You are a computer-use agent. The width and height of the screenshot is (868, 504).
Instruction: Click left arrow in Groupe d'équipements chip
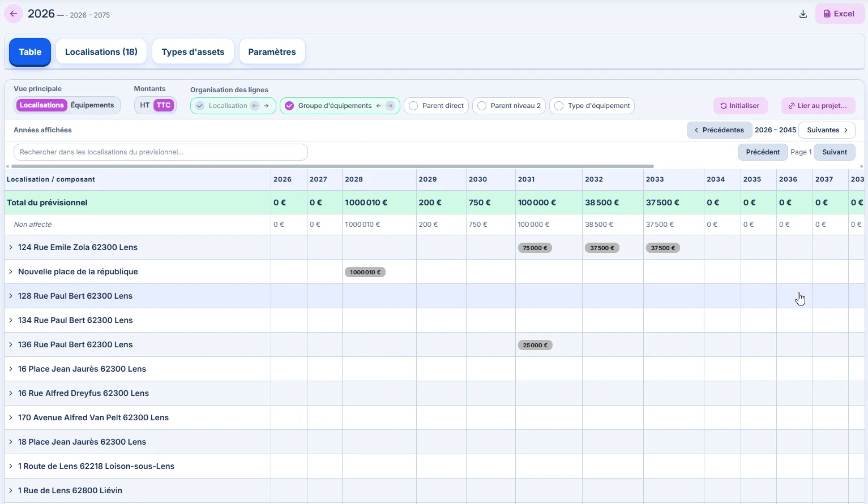tap(379, 106)
